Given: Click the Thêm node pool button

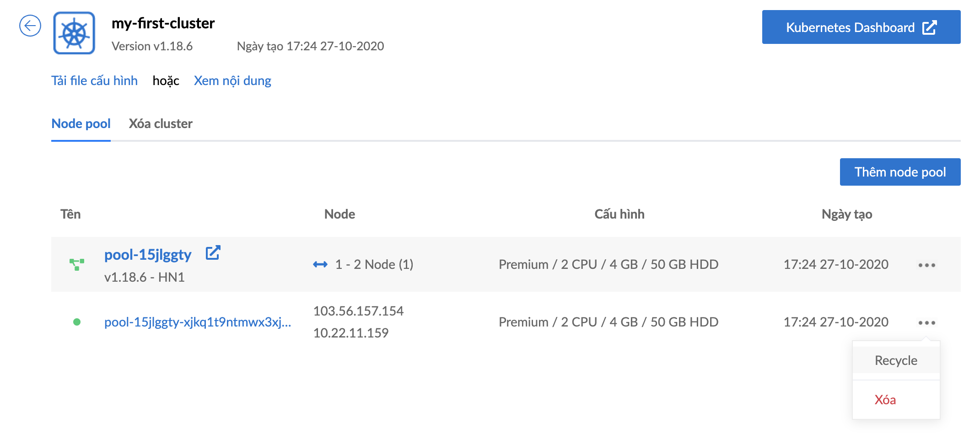Looking at the screenshot, I should click(900, 172).
